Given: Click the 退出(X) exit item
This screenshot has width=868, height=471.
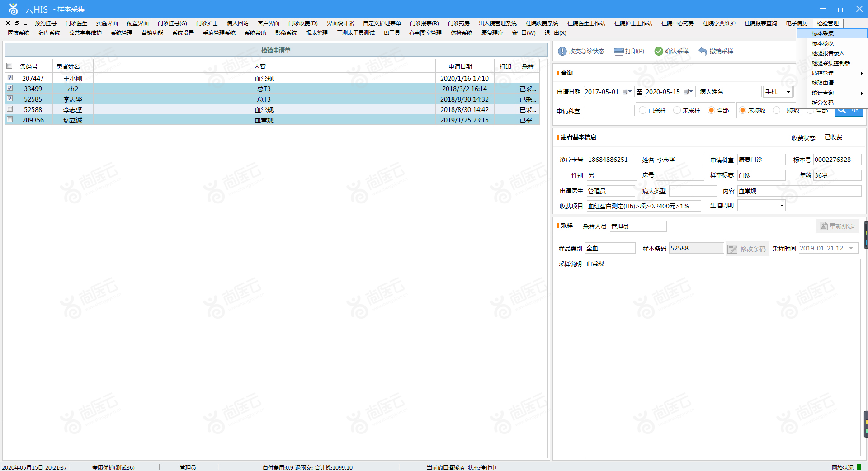Looking at the screenshot, I should tap(556, 33).
